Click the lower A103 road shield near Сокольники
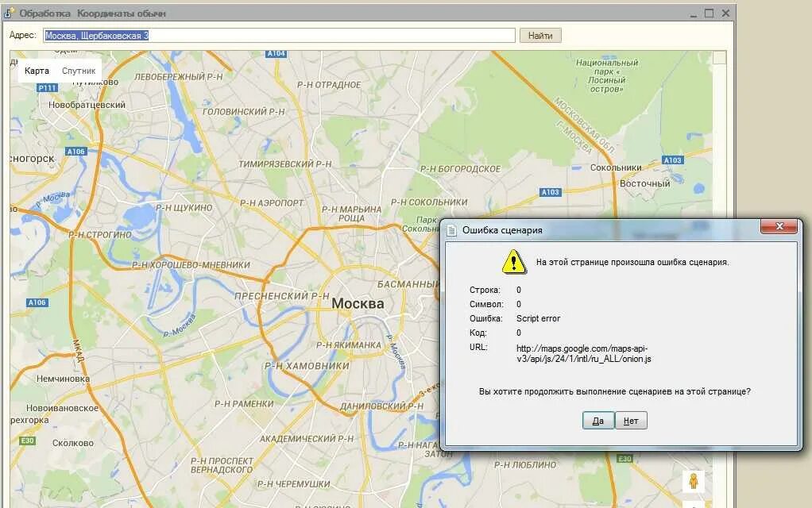 point(550,192)
